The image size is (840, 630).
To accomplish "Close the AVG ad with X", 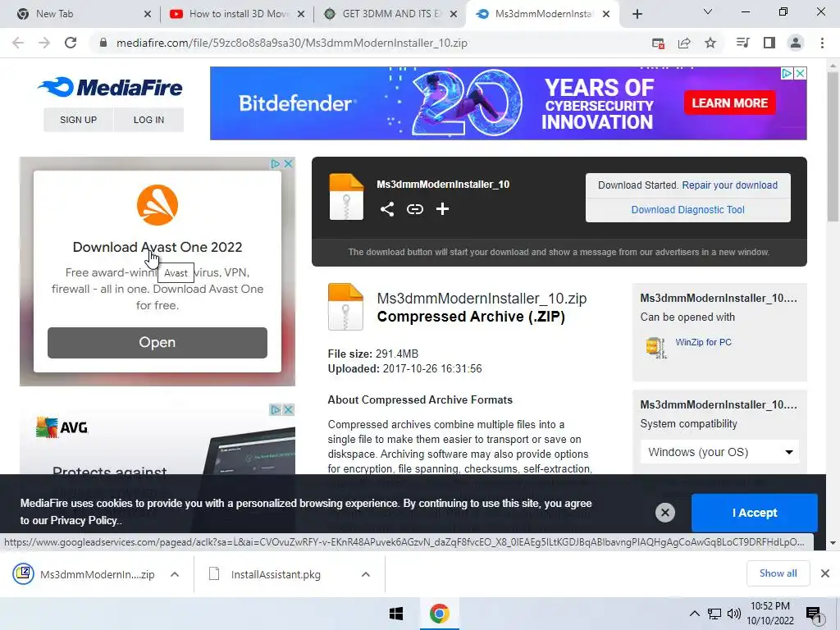I will 288,410.
